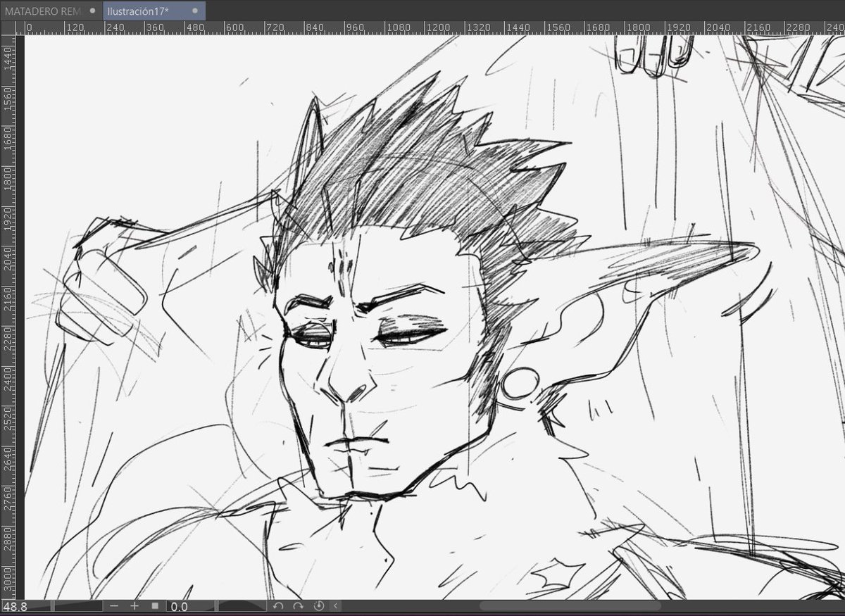Select the Ilustración17 canvas tab

tap(154, 11)
